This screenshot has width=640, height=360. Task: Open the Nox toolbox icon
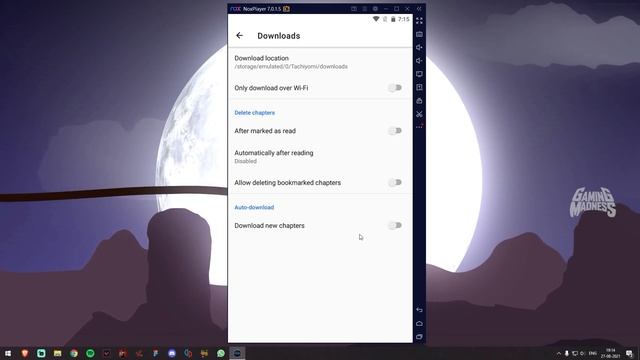419,101
